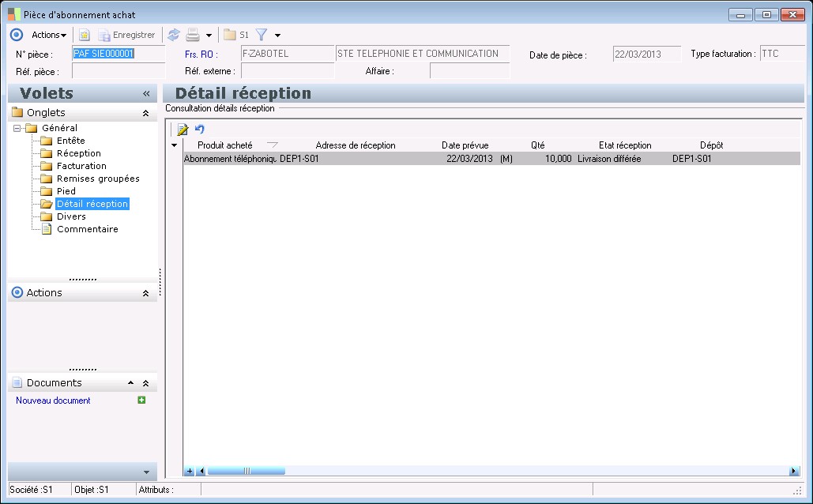Collapse the Onglets section
This screenshot has height=504, width=813.
[145, 113]
